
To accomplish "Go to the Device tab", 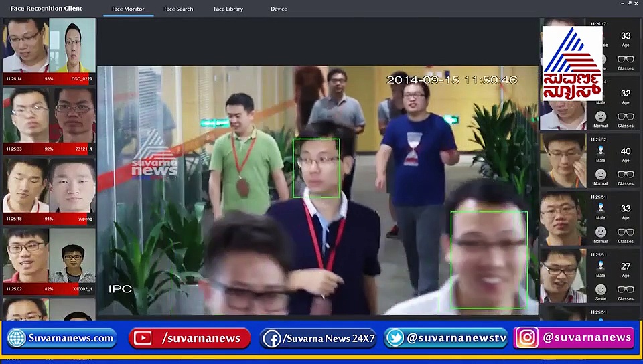I will point(279,9).
